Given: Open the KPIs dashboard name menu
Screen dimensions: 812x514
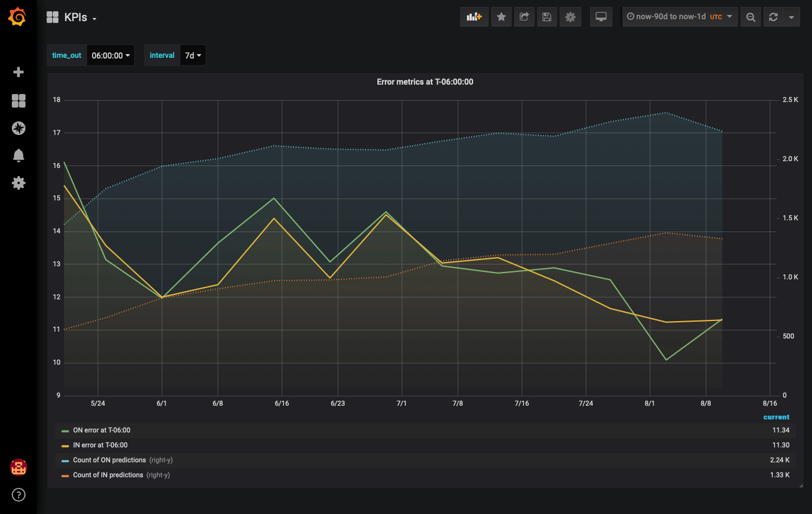Looking at the screenshot, I should tap(77, 17).
